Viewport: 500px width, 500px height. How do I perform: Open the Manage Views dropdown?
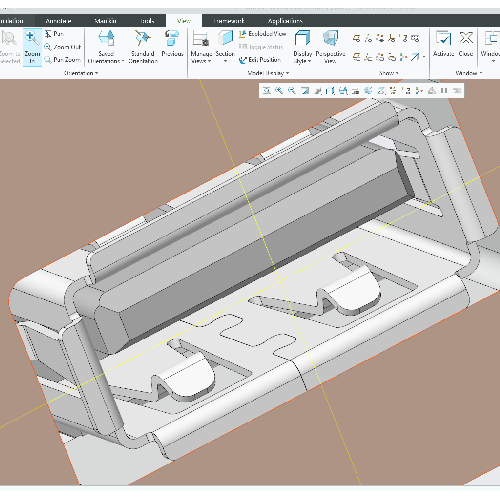201,47
